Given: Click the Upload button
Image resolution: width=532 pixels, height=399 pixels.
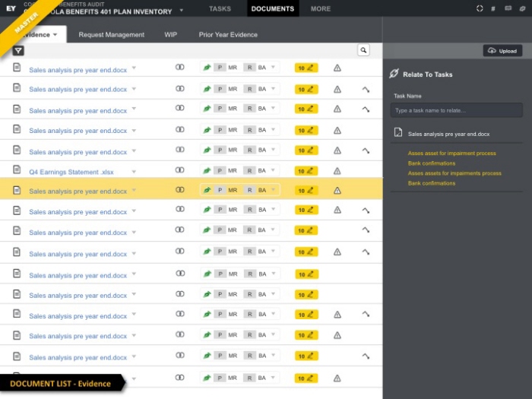Looking at the screenshot, I should tap(502, 51).
